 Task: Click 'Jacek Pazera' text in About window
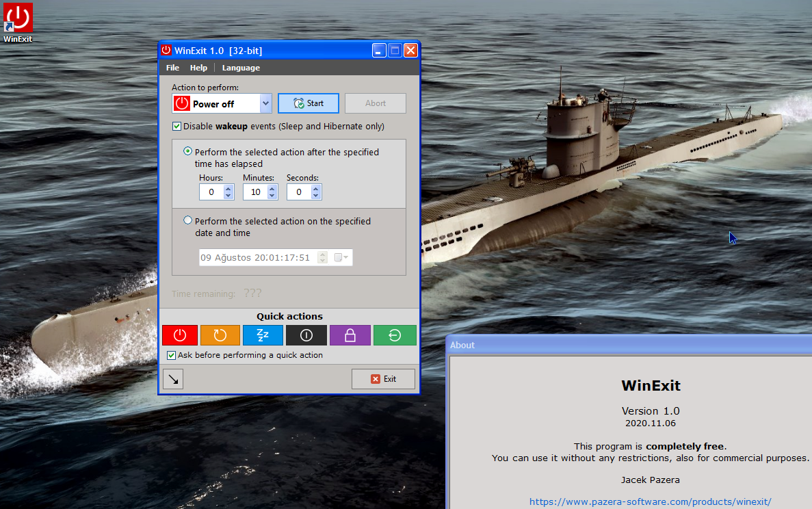click(651, 480)
